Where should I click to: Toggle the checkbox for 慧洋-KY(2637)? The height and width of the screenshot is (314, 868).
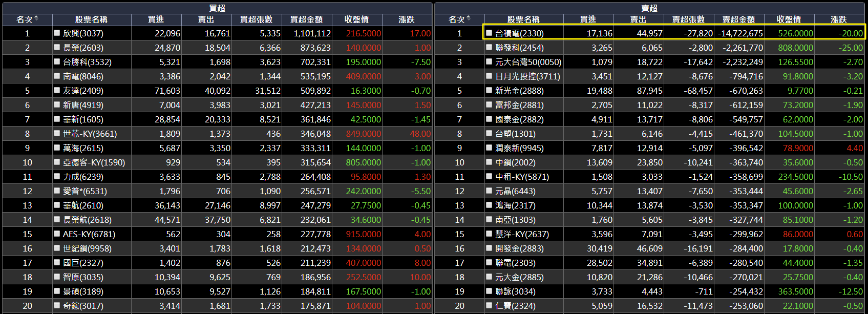489,234
